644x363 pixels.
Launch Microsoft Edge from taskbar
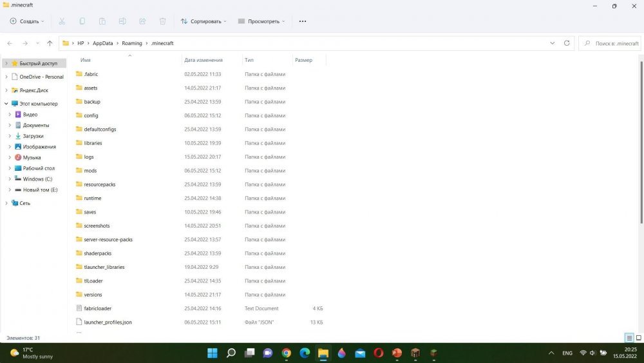coord(305,353)
